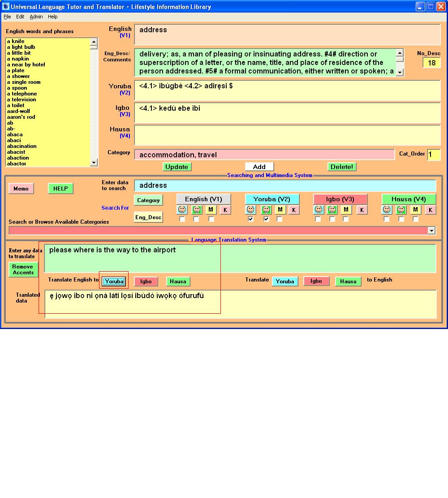Click the 'Enter data to search' field
Viewport: 448px width, 498px height.
284,186
